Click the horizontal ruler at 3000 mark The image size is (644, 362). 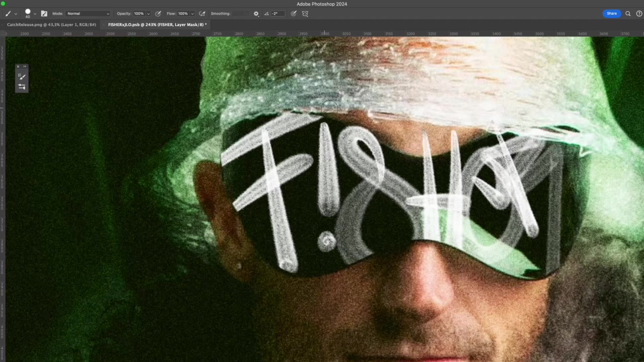325,34
